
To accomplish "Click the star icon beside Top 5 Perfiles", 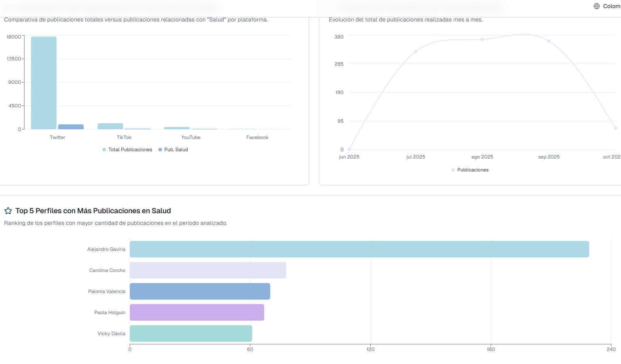I will [x=8, y=211].
